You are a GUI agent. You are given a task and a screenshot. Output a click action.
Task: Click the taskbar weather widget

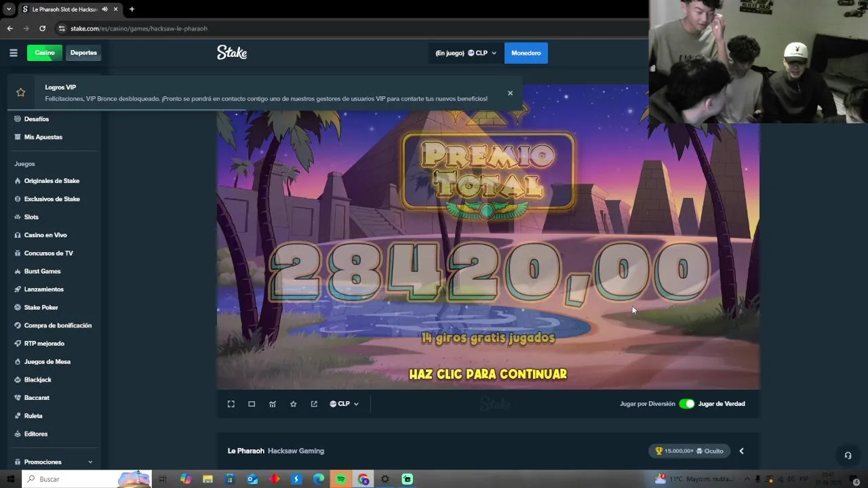point(694,479)
